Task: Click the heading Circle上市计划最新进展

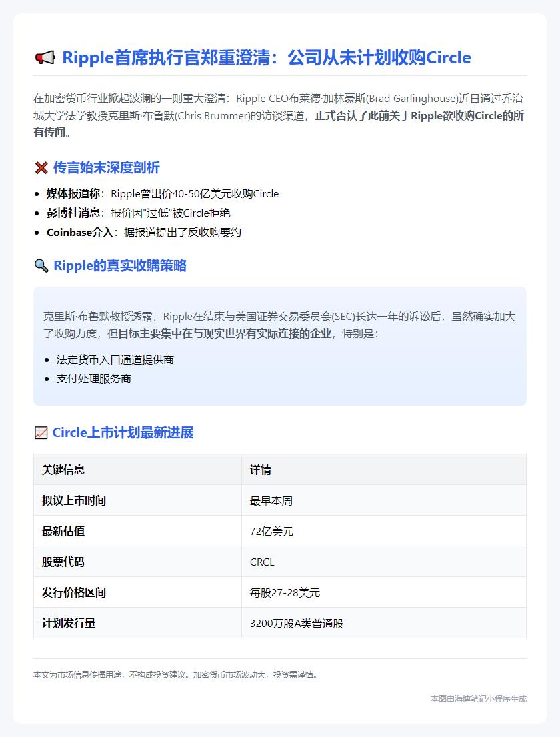Action: tap(123, 433)
